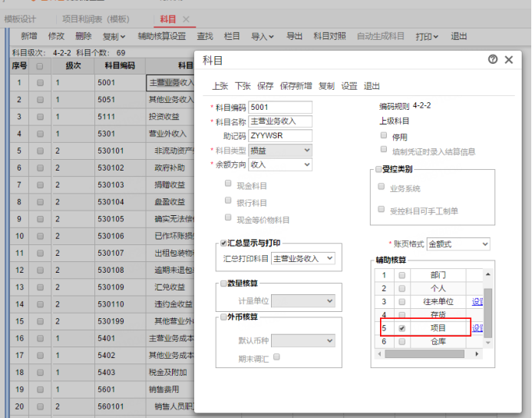This screenshot has height=418, width=532.
Task: Click 辅助核算设置 in main toolbar
Action: tap(161, 36)
